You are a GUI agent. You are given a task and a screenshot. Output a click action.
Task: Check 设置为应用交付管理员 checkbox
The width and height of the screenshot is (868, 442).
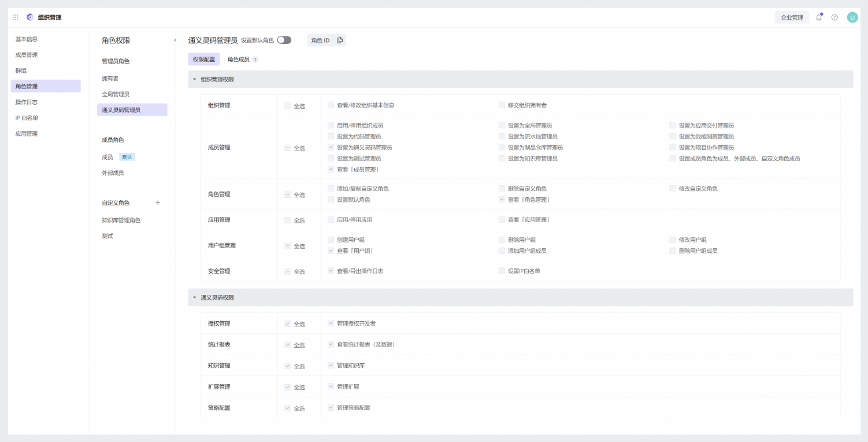673,125
